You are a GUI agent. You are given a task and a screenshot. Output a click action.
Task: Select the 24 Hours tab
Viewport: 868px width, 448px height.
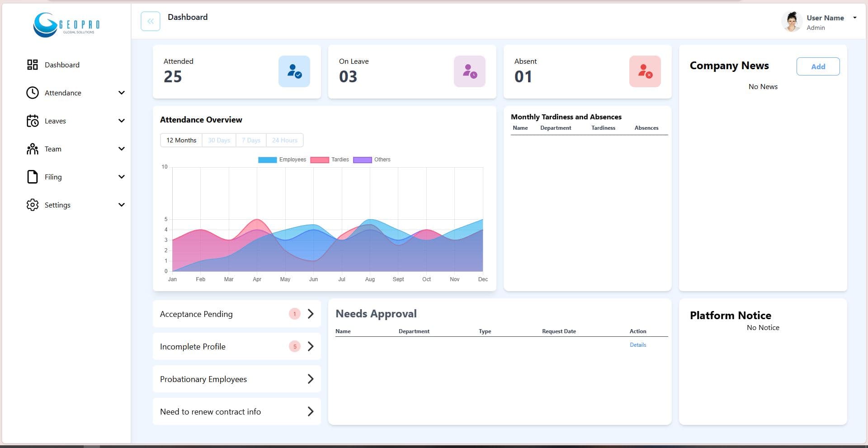(x=285, y=140)
